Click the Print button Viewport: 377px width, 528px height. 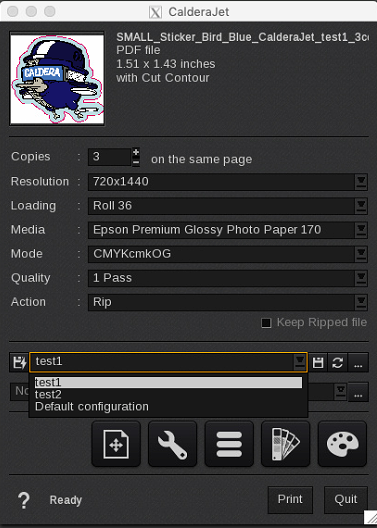pyautogui.click(x=290, y=499)
